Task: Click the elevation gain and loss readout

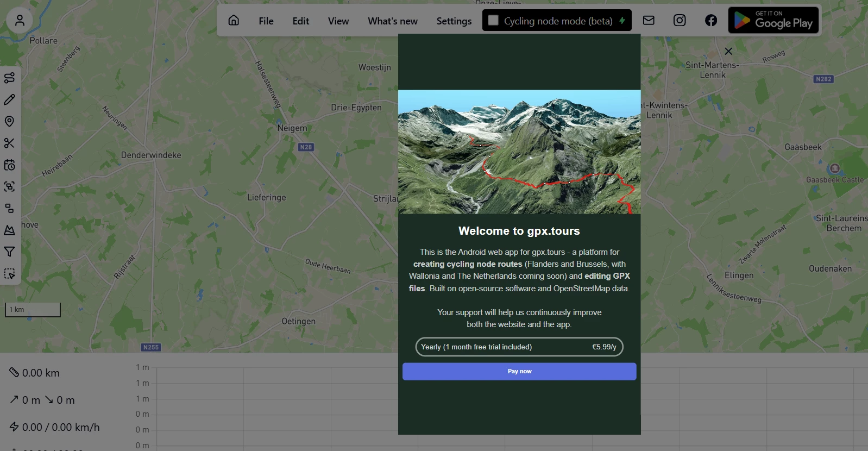Action: (42, 400)
